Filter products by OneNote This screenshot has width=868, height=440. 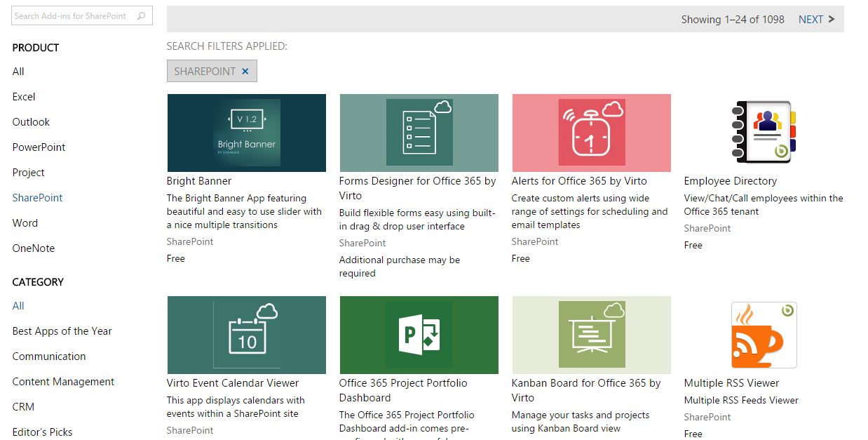(33, 248)
